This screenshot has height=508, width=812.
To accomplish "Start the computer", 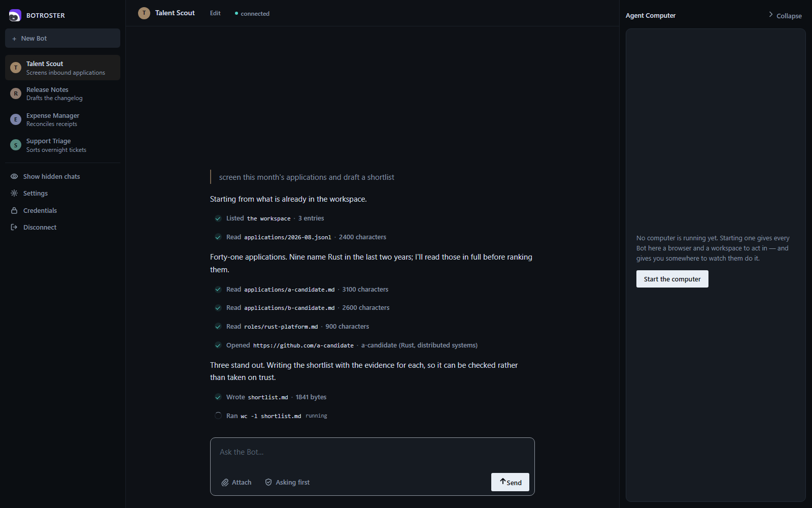I will pyautogui.click(x=672, y=279).
